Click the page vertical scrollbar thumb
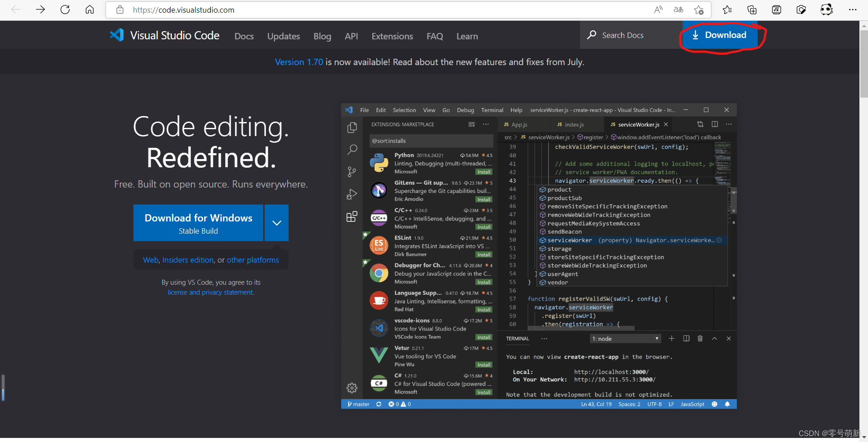 pyautogui.click(x=864, y=63)
